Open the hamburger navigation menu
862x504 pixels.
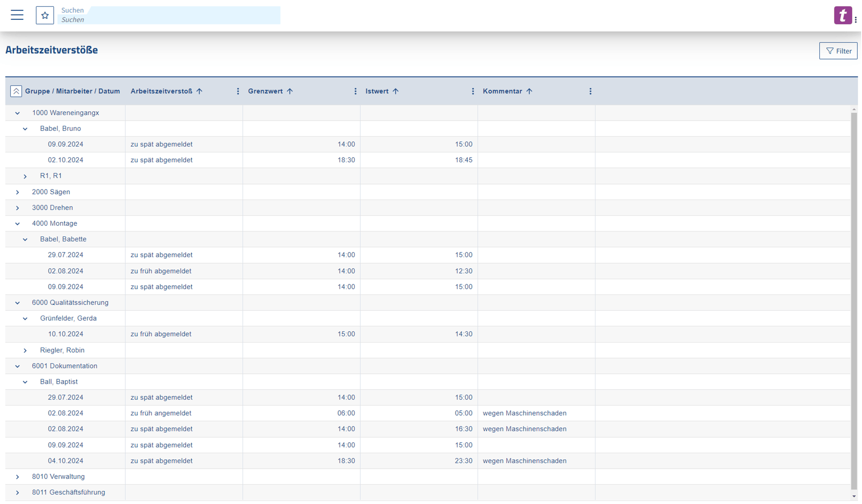pyautogui.click(x=17, y=15)
